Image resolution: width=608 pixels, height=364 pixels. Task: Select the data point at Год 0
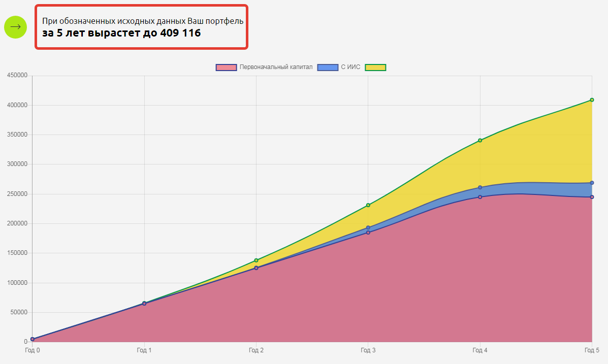click(x=33, y=339)
